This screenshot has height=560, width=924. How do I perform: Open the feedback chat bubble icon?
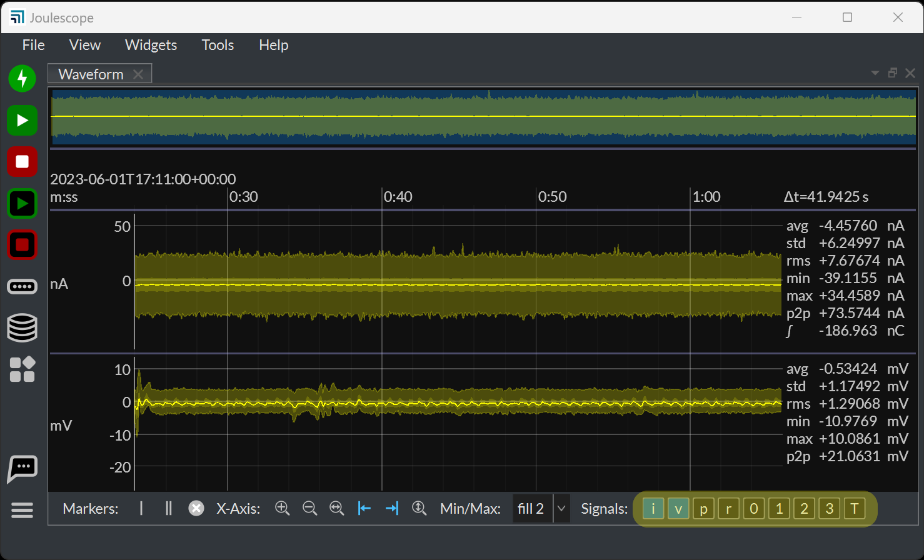23,469
